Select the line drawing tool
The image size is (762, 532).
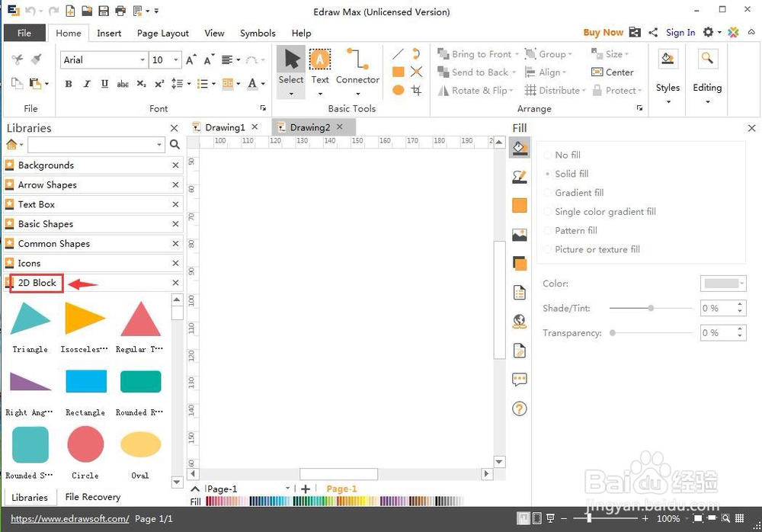pyautogui.click(x=398, y=54)
